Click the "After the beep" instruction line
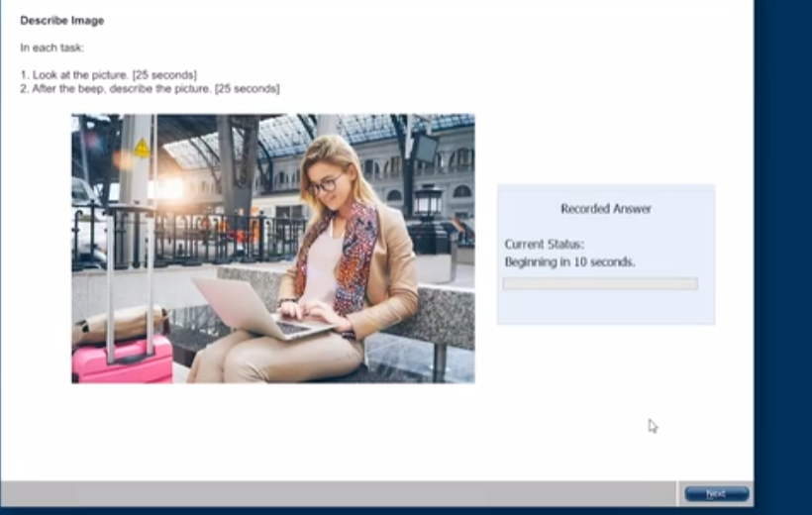The height and width of the screenshot is (515, 812). pyautogui.click(x=150, y=89)
